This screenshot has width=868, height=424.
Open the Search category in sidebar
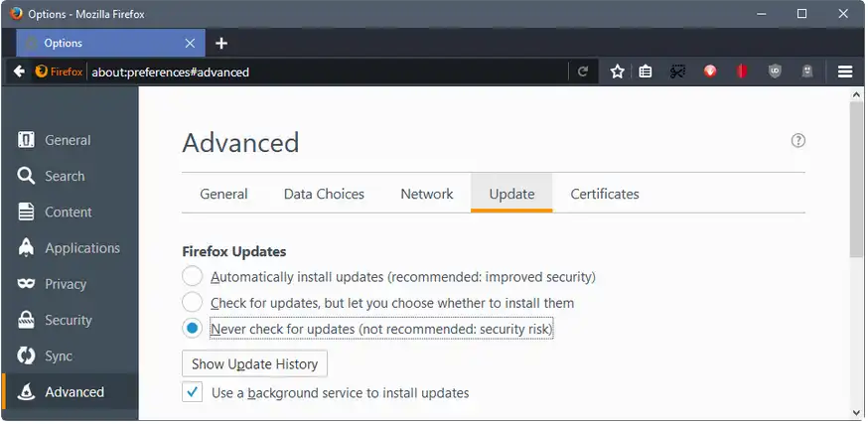click(x=70, y=176)
